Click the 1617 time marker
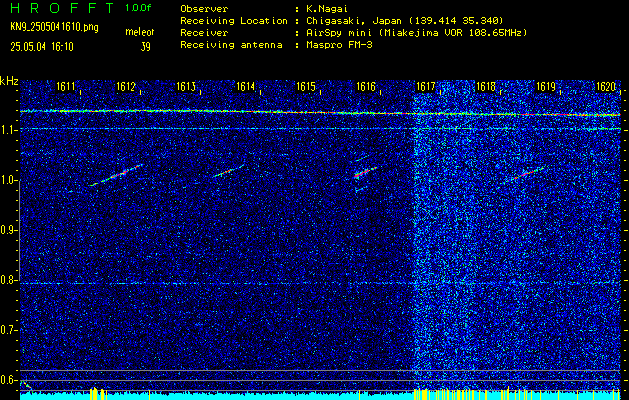The image size is (629, 400). click(426, 86)
